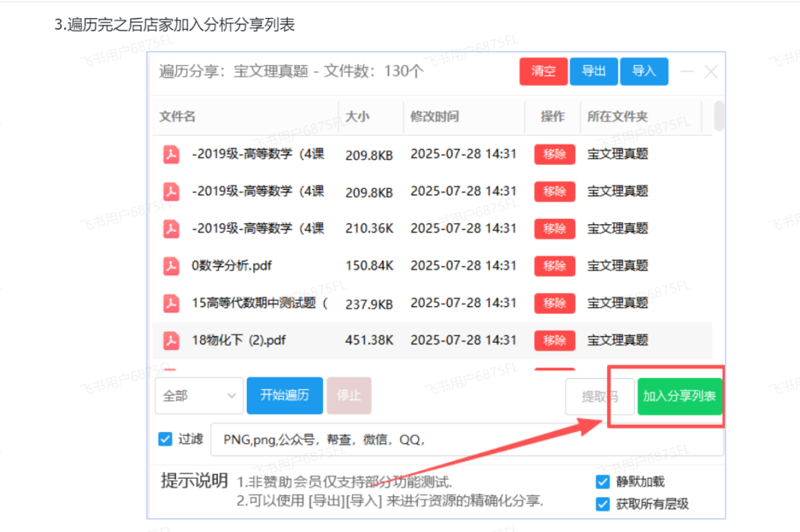Close the 遍历分享 dialog with X

click(x=711, y=72)
